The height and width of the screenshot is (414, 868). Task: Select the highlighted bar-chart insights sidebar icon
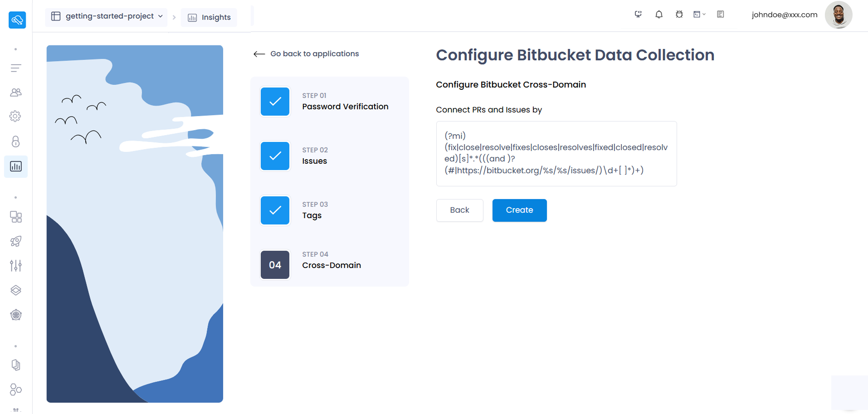[x=16, y=166]
